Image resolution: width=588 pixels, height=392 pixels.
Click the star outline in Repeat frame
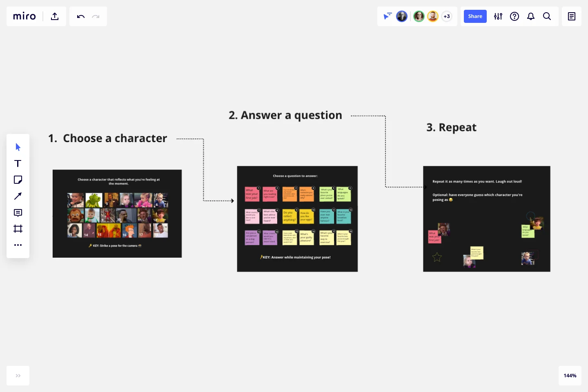(x=437, y=257)
